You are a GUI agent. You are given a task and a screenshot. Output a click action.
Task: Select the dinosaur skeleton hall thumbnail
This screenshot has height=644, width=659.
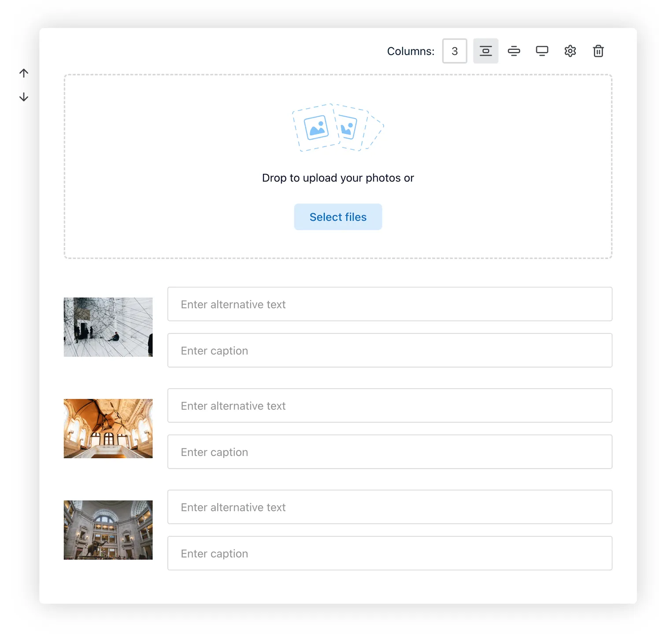(107, 428)
